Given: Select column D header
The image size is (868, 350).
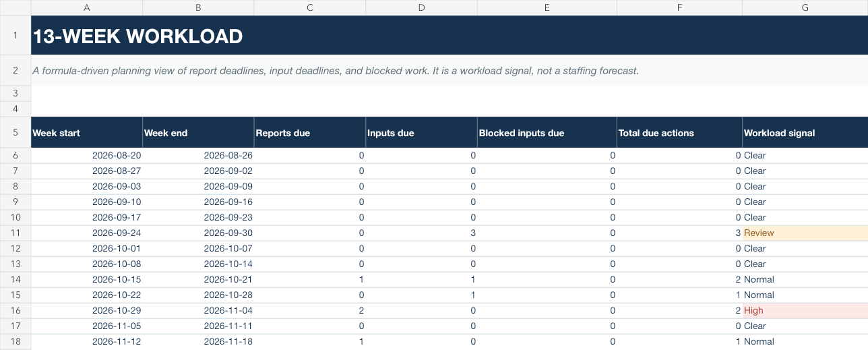Looking at the screenshot, I should tap(421, 7).
